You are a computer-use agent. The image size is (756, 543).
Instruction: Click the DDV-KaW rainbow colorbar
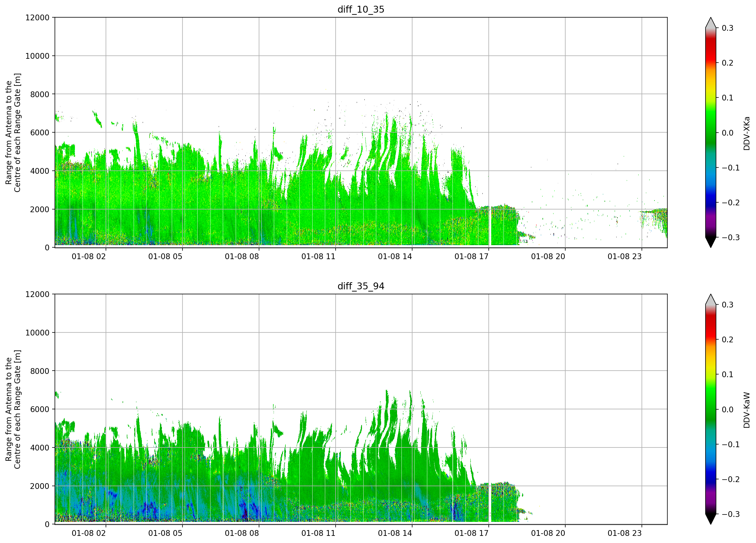coord(711,409)
